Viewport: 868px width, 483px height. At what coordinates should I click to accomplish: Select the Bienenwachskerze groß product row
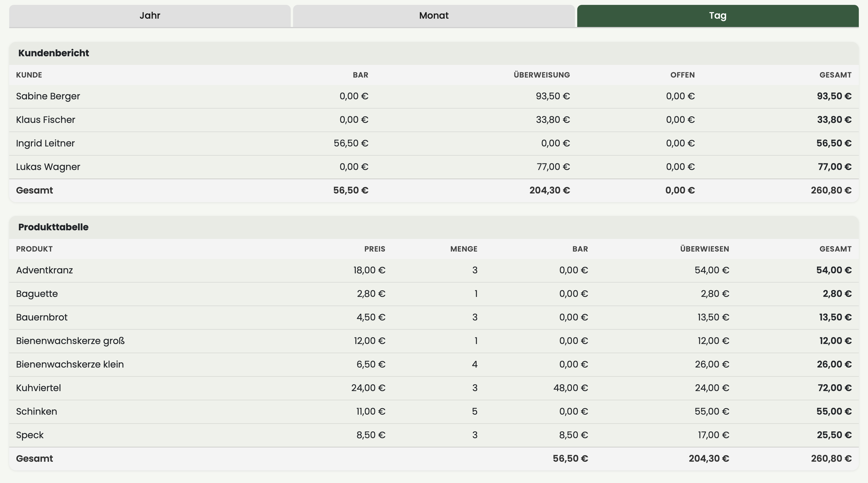(x=434, y=341)
